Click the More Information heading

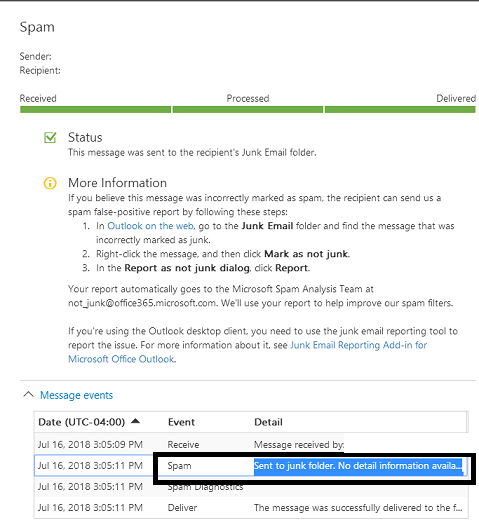click(117, 183)
